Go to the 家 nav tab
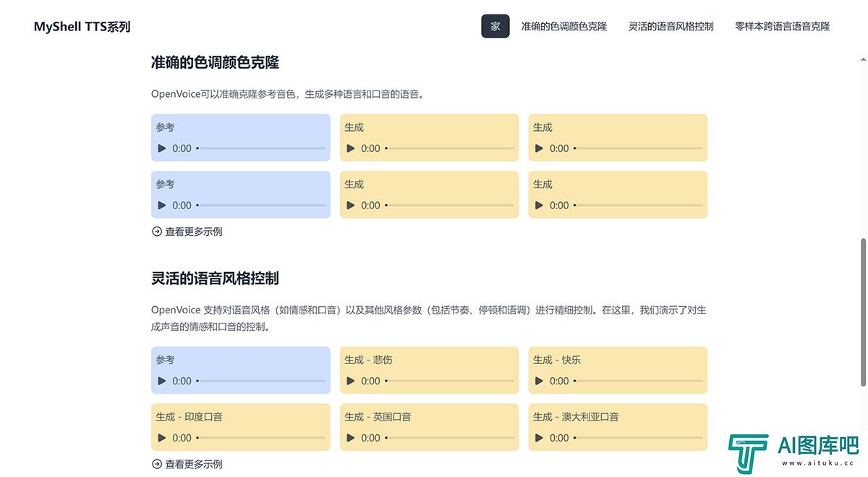The width and height of the screenshot is (868, 477). (x=495, y=26)
